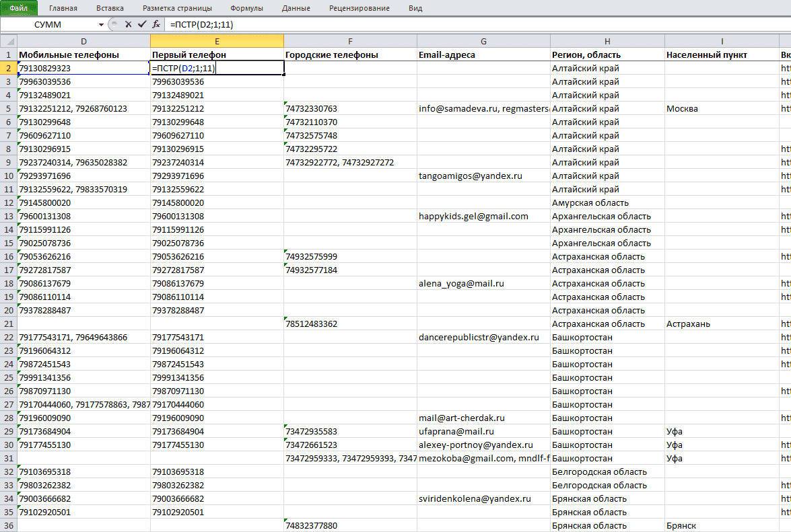
Task: Select column E header
Action: [217, 41]
